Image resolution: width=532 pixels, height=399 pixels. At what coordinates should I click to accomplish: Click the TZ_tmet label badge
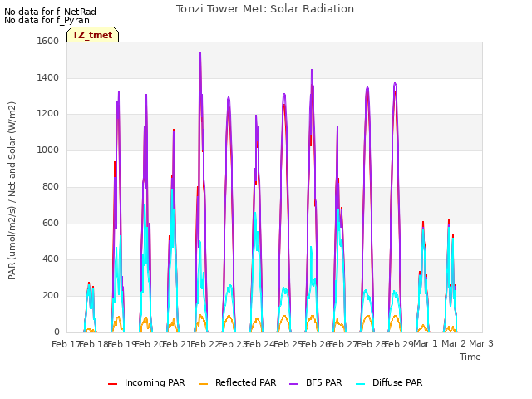[92, 35]
